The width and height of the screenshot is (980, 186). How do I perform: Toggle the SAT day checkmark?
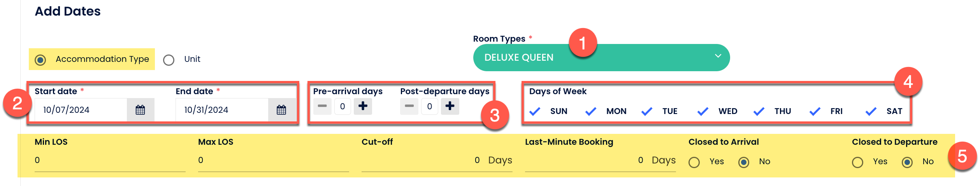[871, 112]
